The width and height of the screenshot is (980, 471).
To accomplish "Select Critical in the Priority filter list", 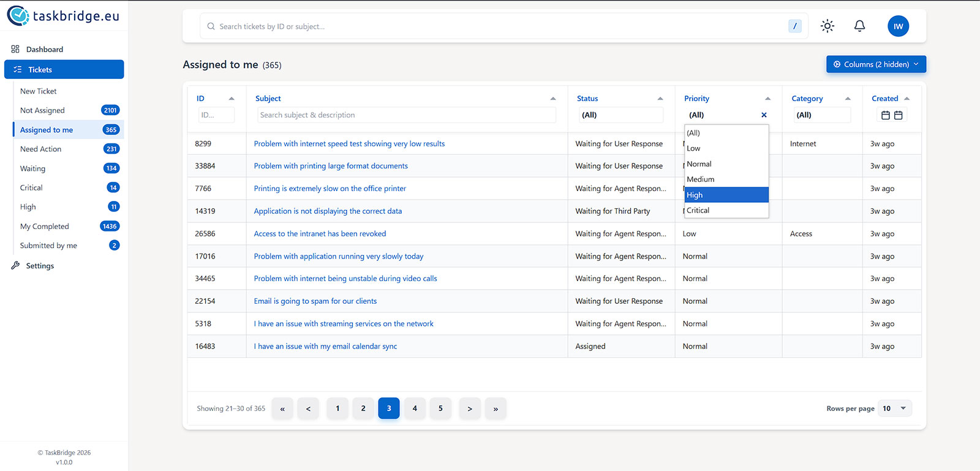I will click(x=726, y=210).
